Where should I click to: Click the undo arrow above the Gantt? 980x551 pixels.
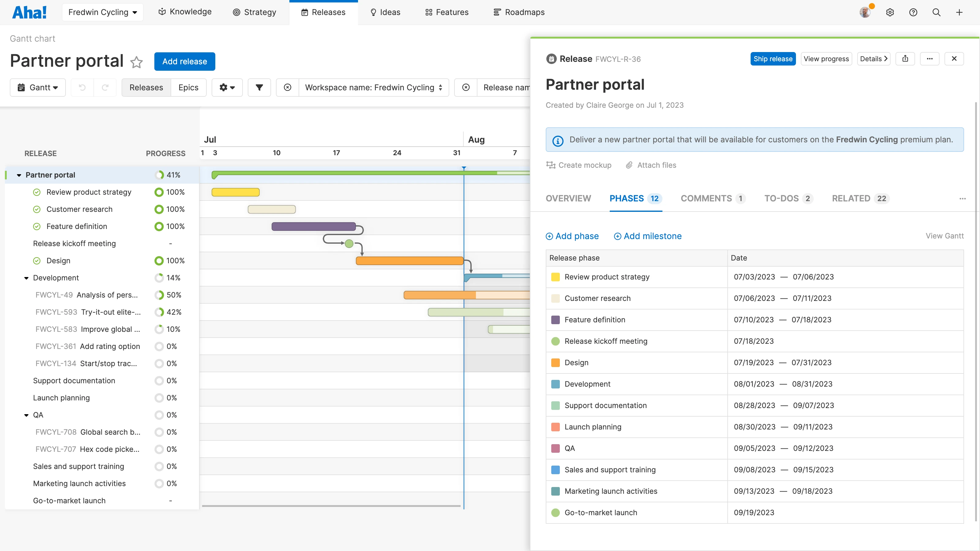(82, 87)
